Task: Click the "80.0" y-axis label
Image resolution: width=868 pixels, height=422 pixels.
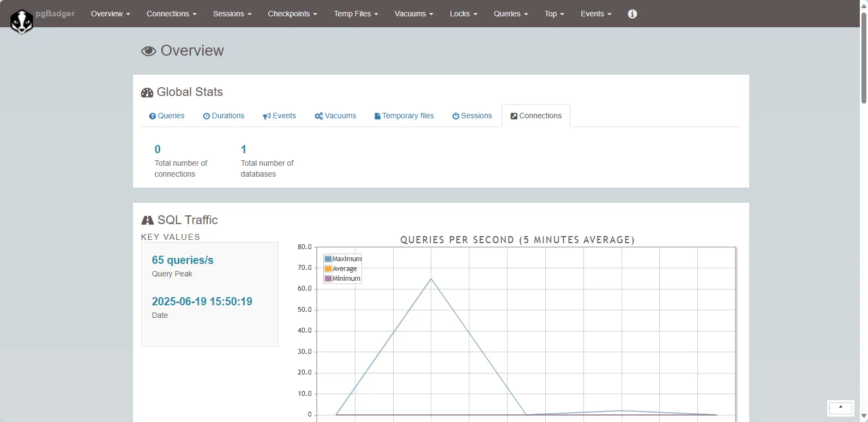Action: (305, 247)
